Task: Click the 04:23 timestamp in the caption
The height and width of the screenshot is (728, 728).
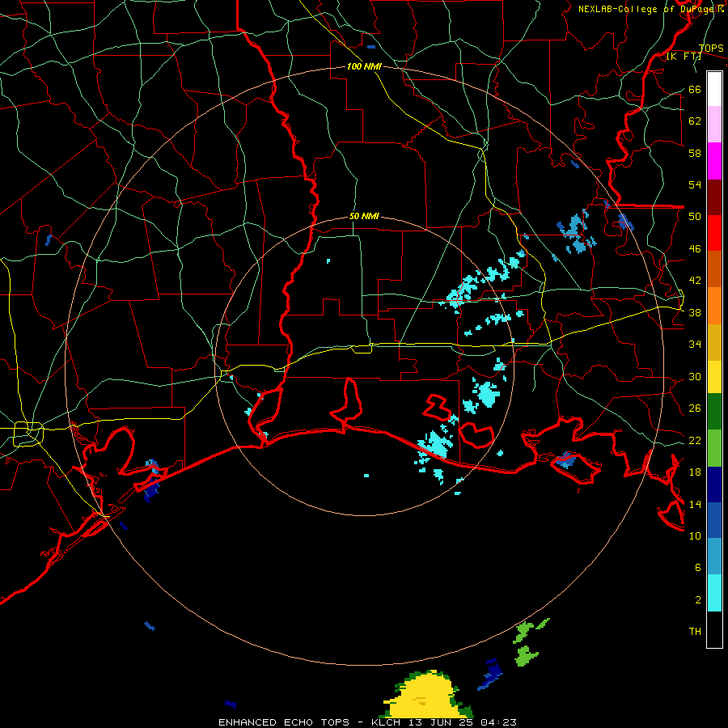Action: (498, 722)
